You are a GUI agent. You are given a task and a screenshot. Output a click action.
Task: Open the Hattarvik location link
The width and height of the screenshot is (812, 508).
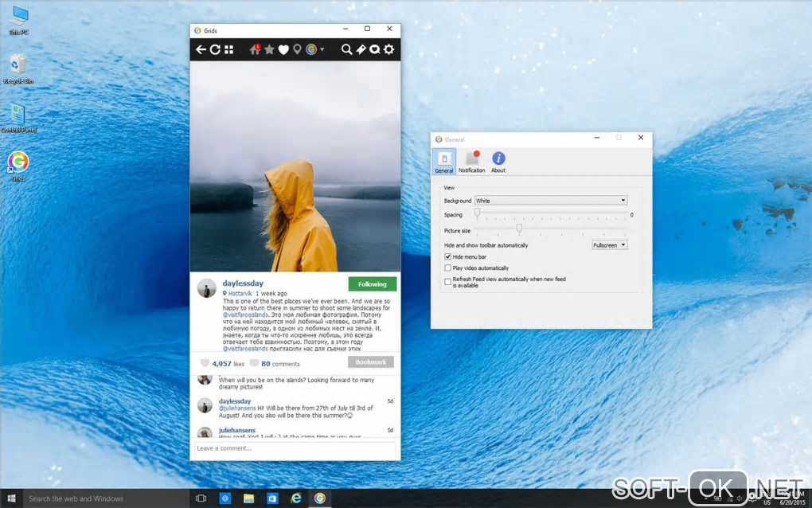point(240,293)
